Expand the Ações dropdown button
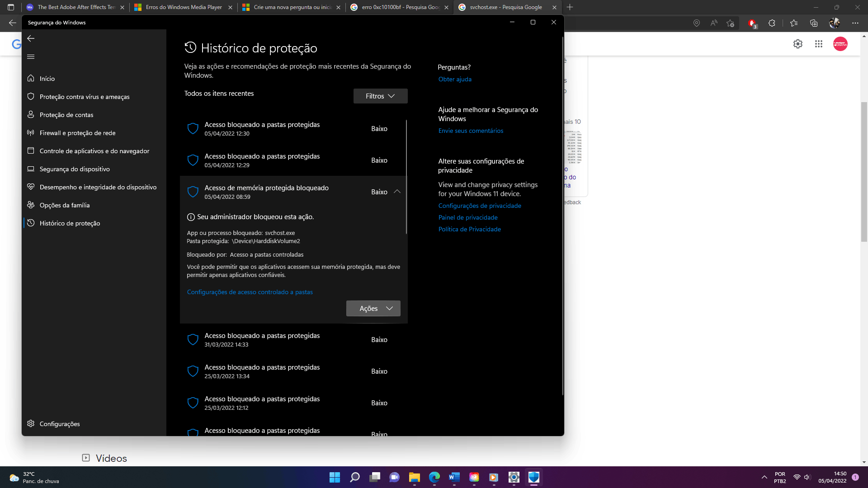This screenshot has width=868, height=488. pos(373,308)
